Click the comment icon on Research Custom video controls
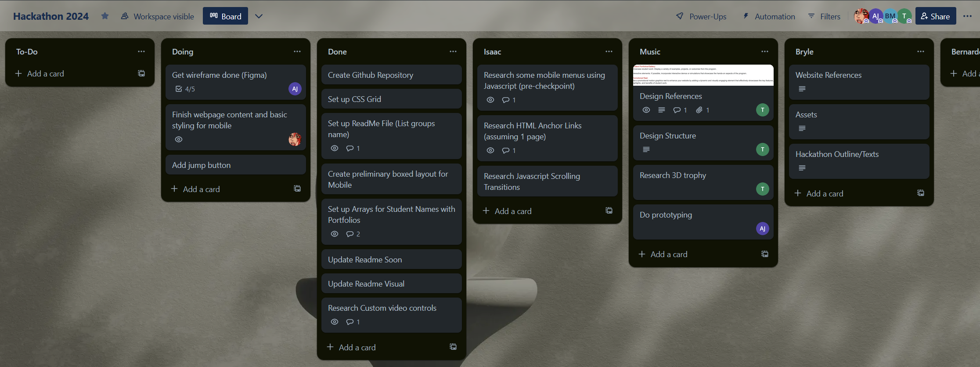980x367 pixels. [x=350, y=322]
